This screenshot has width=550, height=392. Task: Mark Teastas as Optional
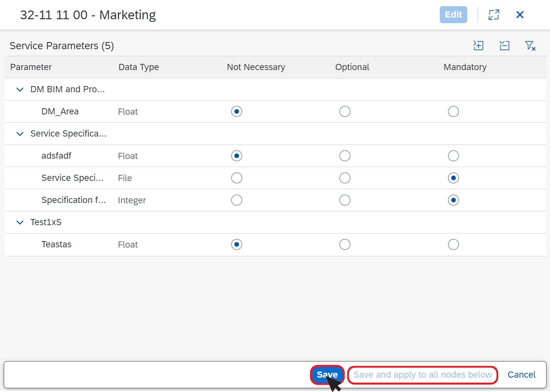pos(345,244)
